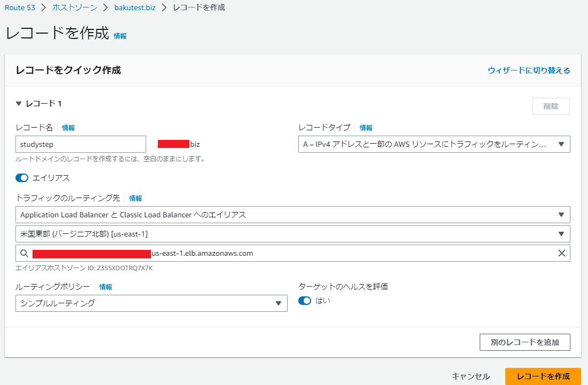Open 情報 link next to ルーティングポリシー
Image resolution: width=588 pixels, height=385 pixels.
105,287
